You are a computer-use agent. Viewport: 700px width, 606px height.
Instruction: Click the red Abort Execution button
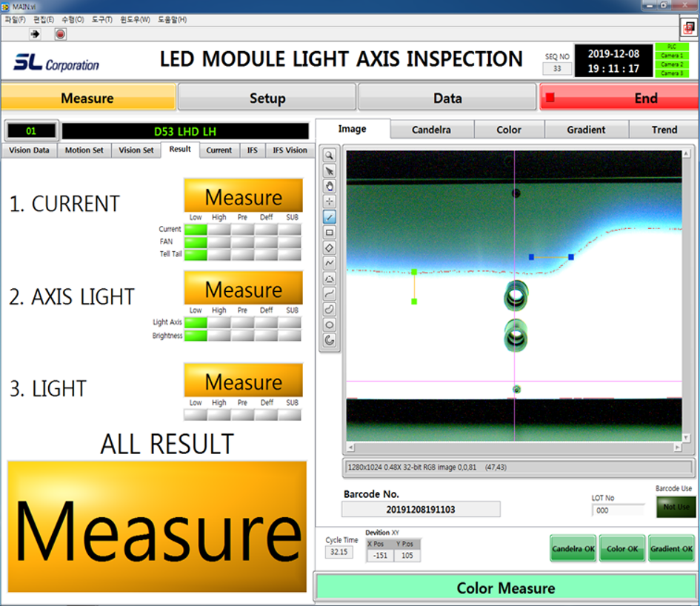pos(60,34)
